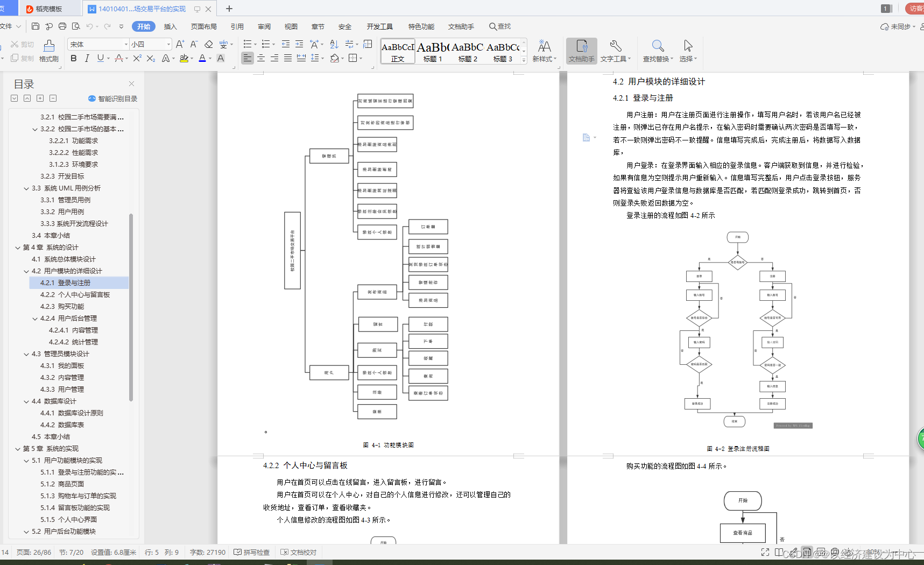The width and height of the screenshot is (924, 565).
Task: Toggle subscript formatting
Action: coord(151,58)
